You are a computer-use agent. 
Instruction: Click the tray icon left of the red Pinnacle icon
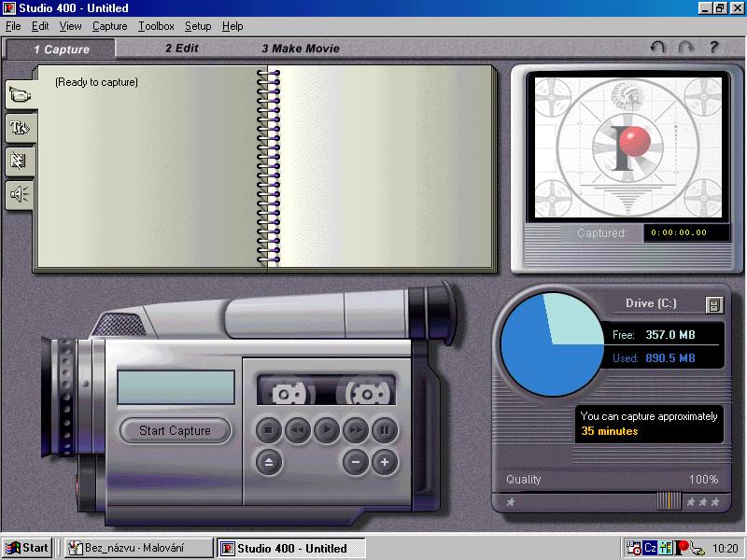tap(666, 548)
